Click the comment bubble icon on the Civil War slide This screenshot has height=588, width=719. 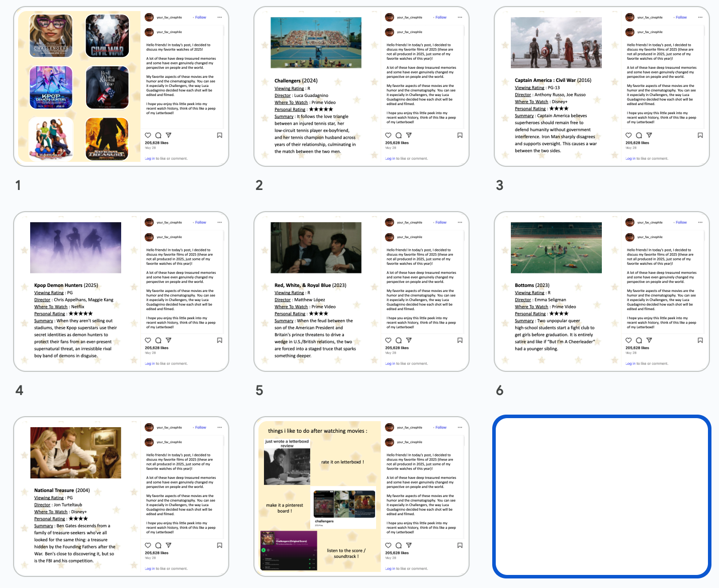[x=639, y=135]
